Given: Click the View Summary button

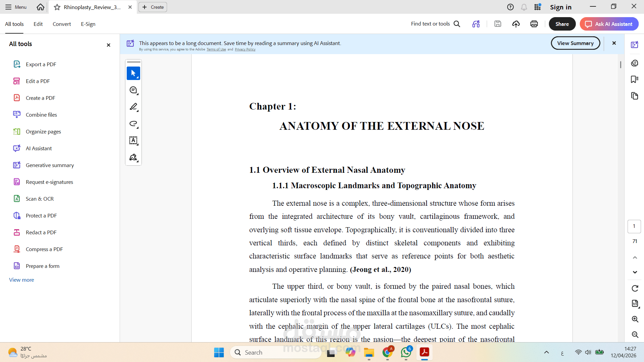Looking at the screenshot, I should tap(575, 43).
